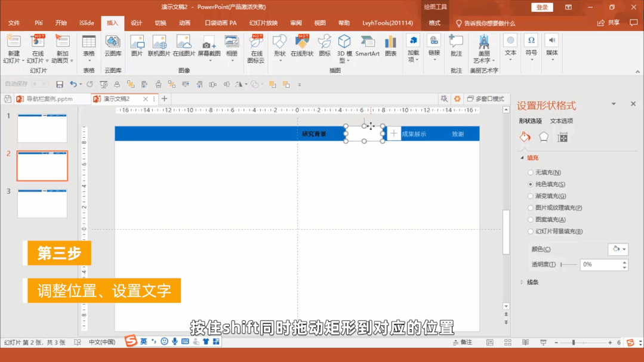Open the 动画 ribbon tab
644x362 pixels.
pyautogui.click(x=184, y=23)
